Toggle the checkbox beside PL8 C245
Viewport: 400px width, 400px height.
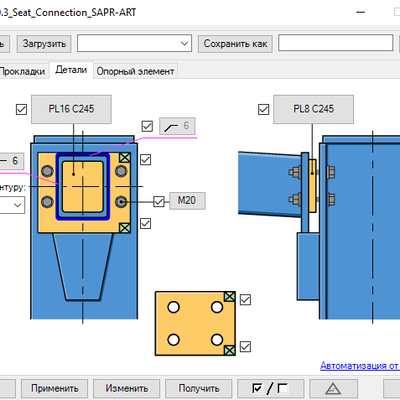pyautogui.click(x=264, y=109)
